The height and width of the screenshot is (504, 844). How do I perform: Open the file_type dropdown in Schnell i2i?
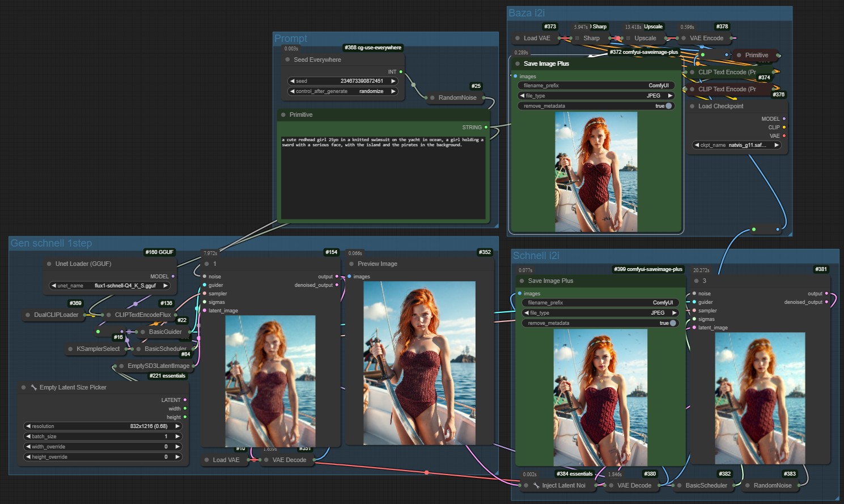tap(600, 313)
